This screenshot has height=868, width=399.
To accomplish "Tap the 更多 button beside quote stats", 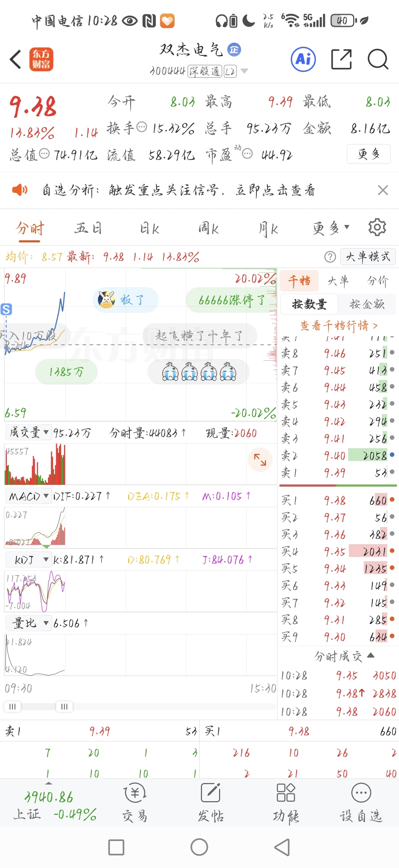I will click(x=369, y=154).
